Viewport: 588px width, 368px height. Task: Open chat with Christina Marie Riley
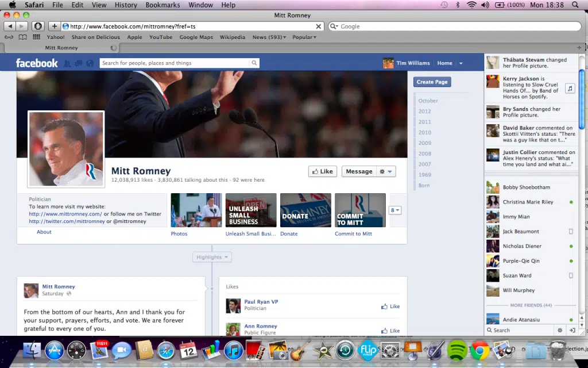(531, 202)
